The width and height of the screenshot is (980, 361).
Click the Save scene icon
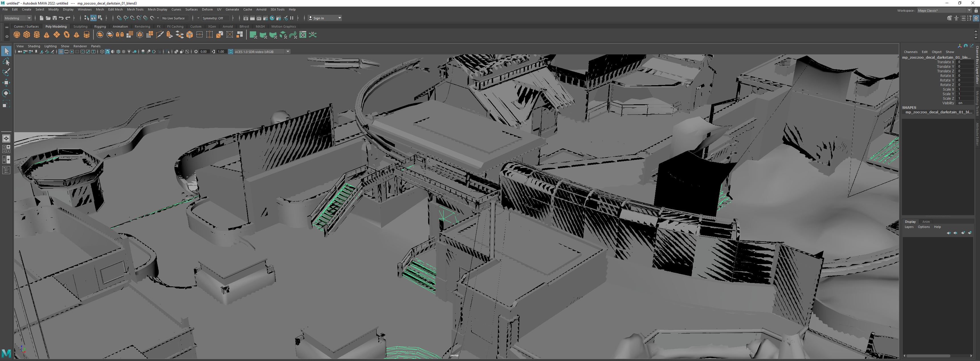pyautogui.click(x=54, y=18)
